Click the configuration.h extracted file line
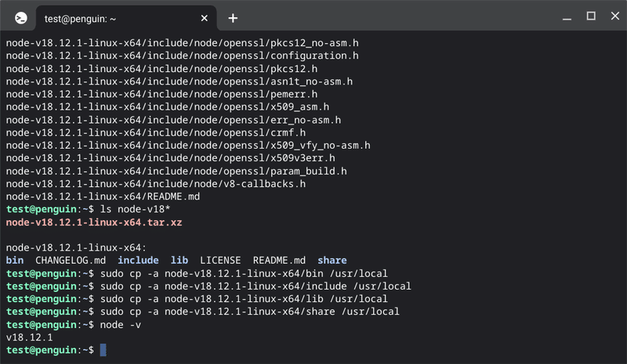This screenshot has height=364, width=627. [183, 56]
